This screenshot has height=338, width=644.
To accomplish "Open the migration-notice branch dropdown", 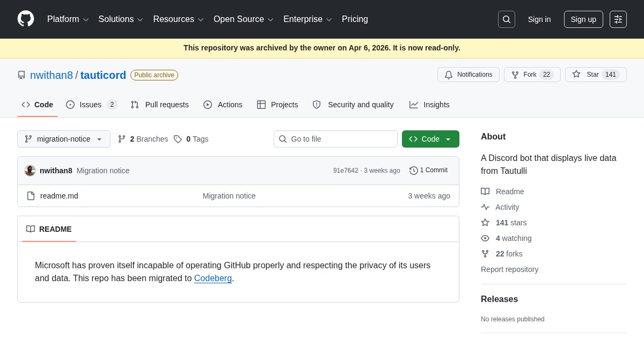I will [x=64, y=139].
